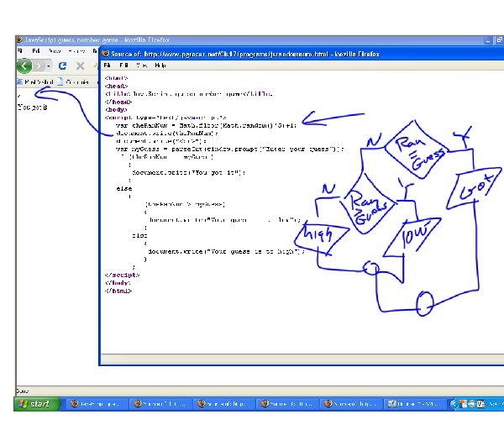Click the third system tray icon
This screenshot has height=430, width=504.
point(471,404)
